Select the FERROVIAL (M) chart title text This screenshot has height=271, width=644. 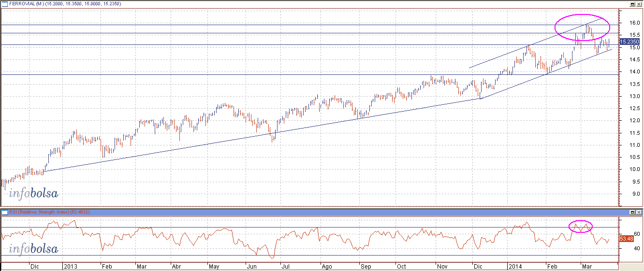(26, 3)
